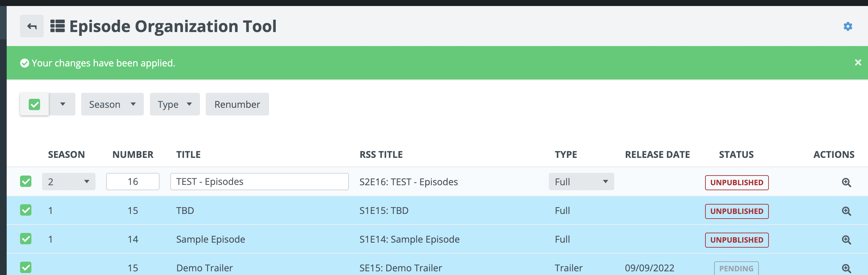Viewport: 868px width, 275px height.
Task: Expand the selection options dropdown arrow
Action: click(x=63, y=104)
